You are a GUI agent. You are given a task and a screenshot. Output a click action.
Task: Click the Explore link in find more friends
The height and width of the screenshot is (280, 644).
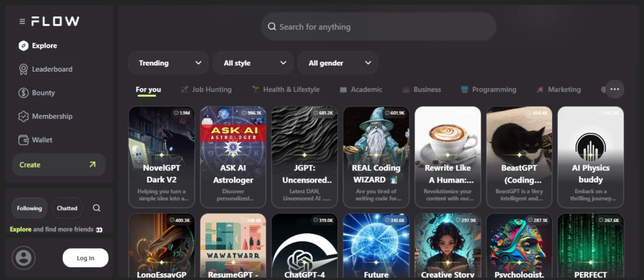point(21,229)
